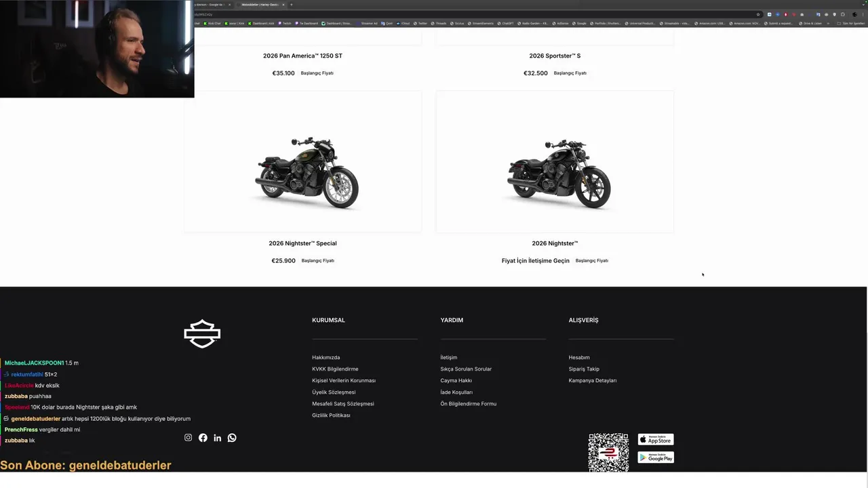Open Üyelik Sözleşmesi footer link
The image size is (868, 488).
pyautogui.click(x=334, y=392)
